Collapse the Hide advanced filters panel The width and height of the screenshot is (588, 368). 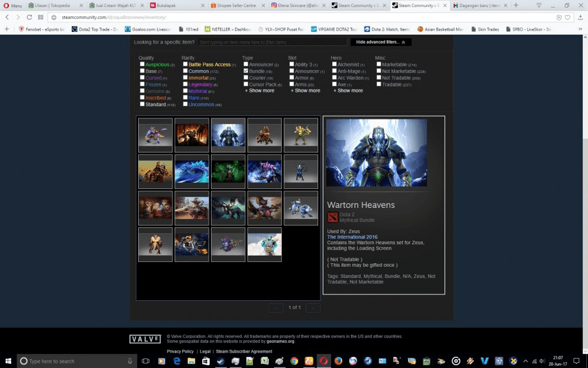pos(380,42)
